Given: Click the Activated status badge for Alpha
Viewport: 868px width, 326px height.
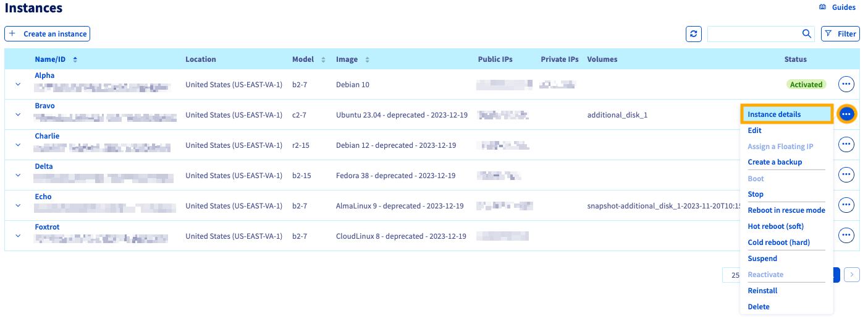Looking at the screenshot, I should pyautogui.click(x=806, y=84).
